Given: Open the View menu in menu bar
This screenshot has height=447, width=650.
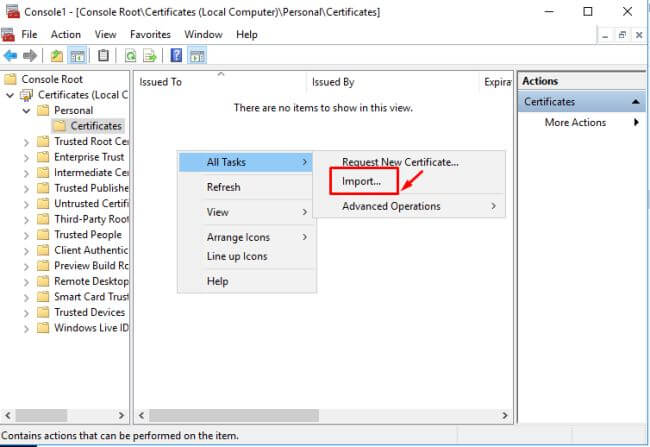Looking at the screenshot, I should click(105, 34).
